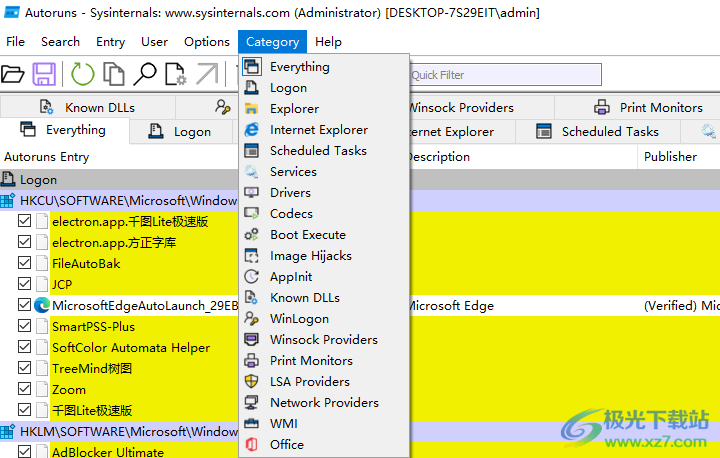Click the magnifier Find toolbar icon
The height and width of the screenshot is (458, 720).
click(x=145, y=74)
